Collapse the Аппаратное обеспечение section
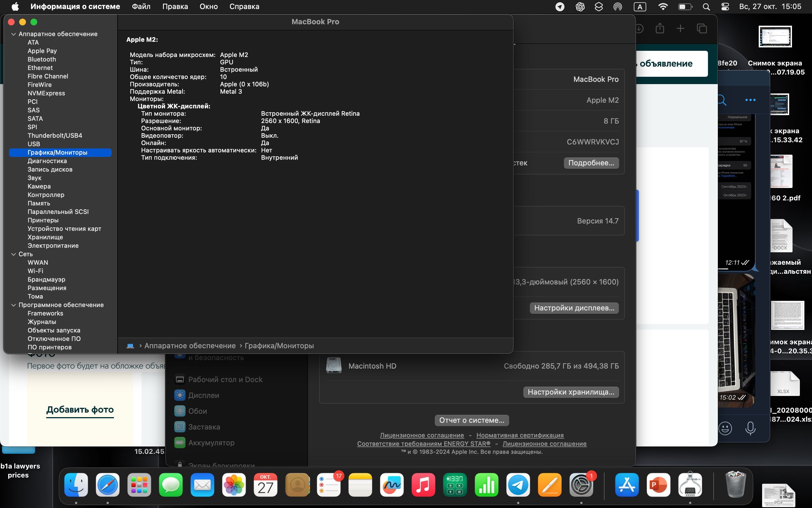Viewport: 812px width, 508px height. click(14, 34)
